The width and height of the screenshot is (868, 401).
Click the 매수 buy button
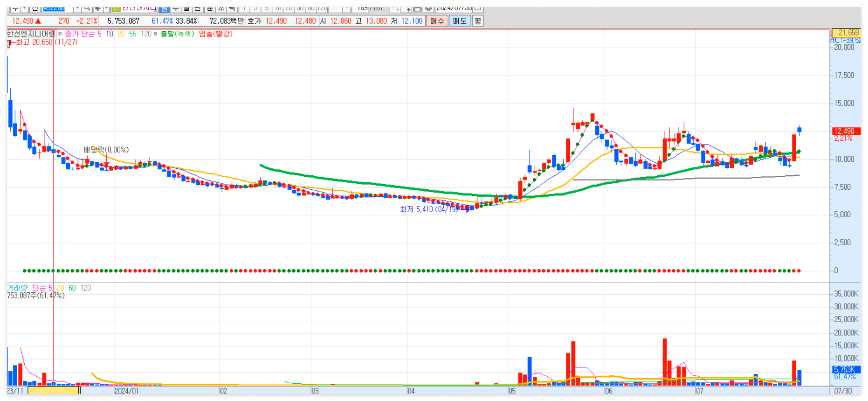point(437,21)
